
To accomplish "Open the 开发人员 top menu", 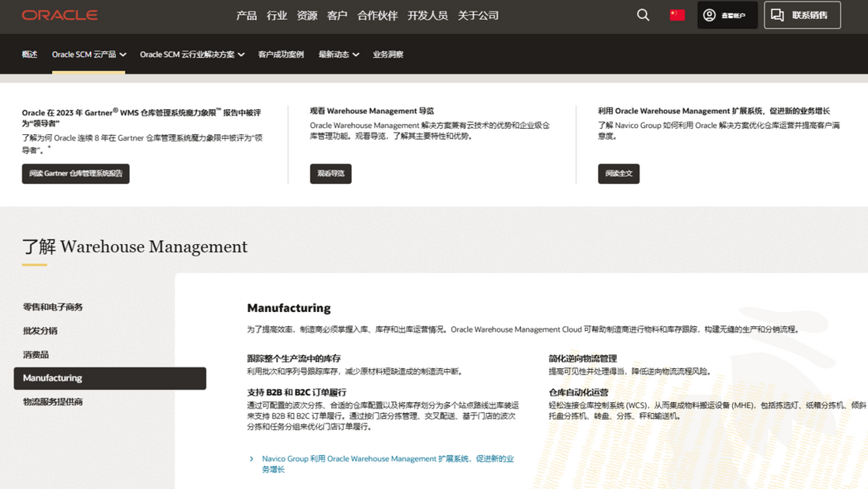I will [428, 16].
